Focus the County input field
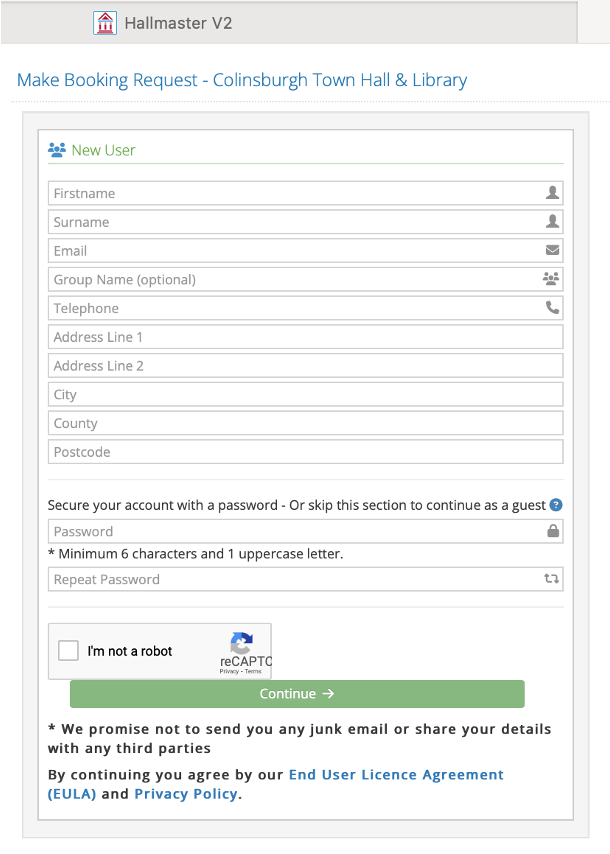 click(x=306, y=423)
